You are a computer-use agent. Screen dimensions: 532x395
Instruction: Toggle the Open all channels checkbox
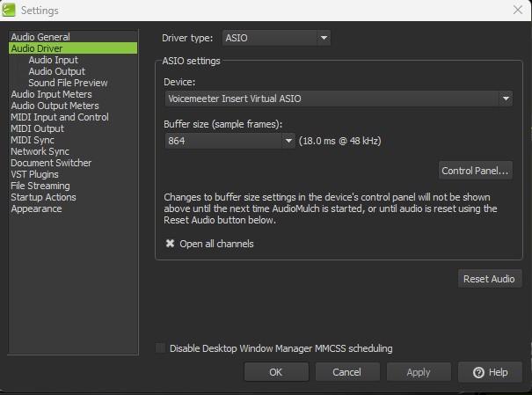point(170,244)
